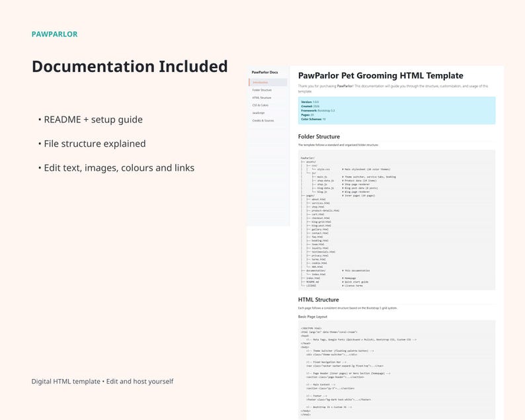Click the testimonials.html entry in folder tree
Image resolution: width=525 pixels, height=420 pixels.
[x=323, y=252]
